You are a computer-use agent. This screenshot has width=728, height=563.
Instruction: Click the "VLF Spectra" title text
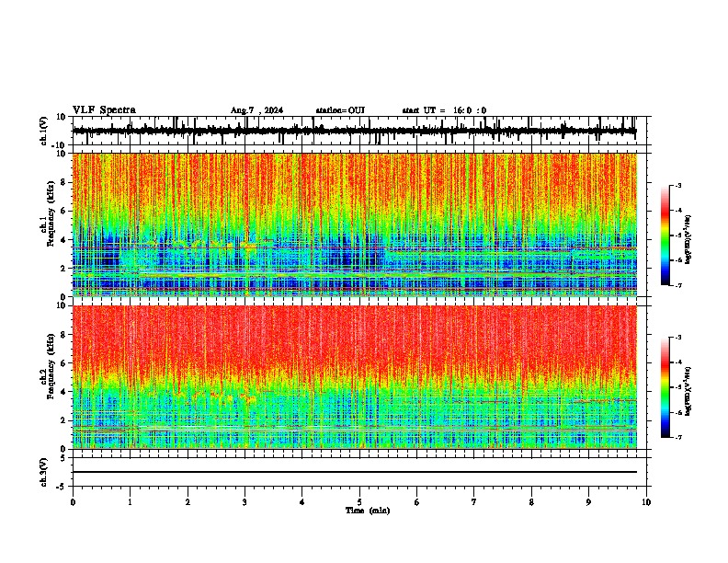click(x=104, y=110)
